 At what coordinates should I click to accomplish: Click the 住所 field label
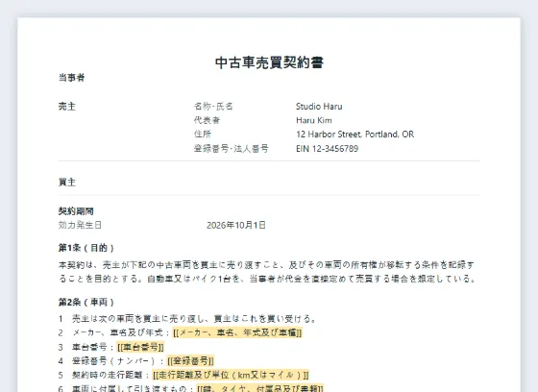pos(203,135)
